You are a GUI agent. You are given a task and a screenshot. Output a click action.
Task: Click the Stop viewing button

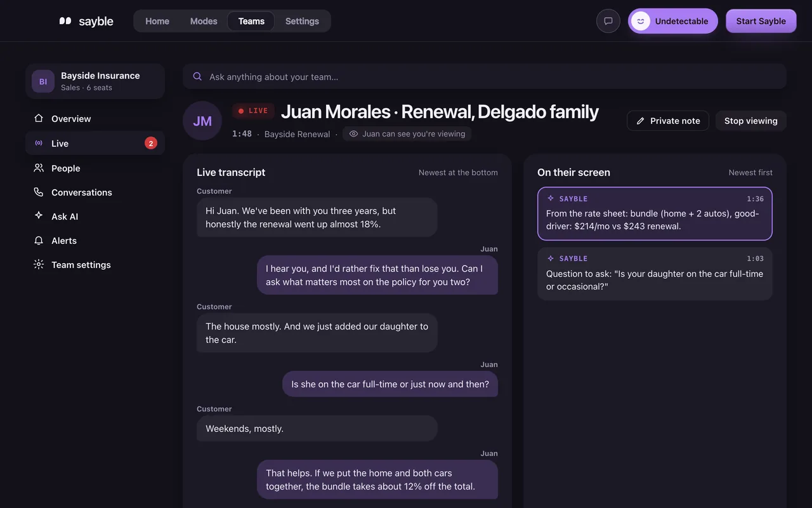pos(751,121)
